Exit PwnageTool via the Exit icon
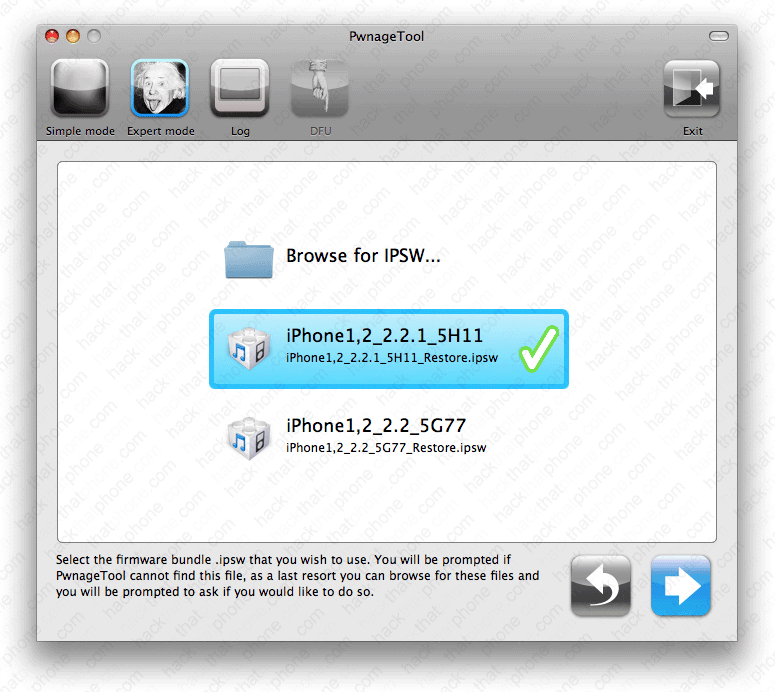This screenshot has height=692, width=775. [691, 88]
